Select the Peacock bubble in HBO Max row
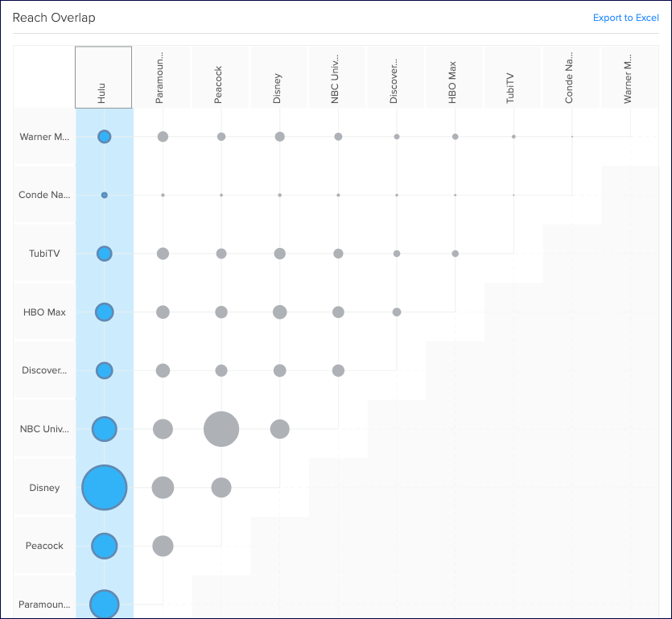Image resolution: width=672 pixels, height=619 pixels. [x=221, y=312]
